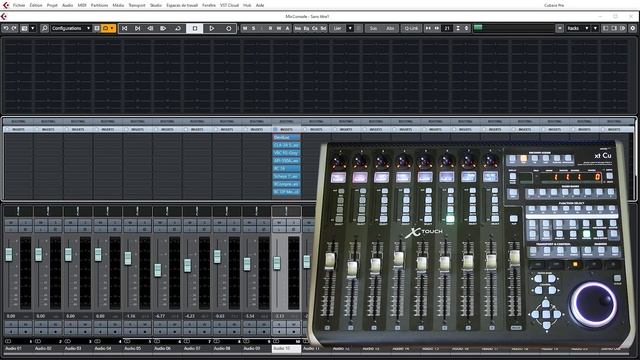The height and width of the screenshot is (360, 640).
Task: Collapse the INSERTS rack header on Audio 08
Action: tap(227, 129)
